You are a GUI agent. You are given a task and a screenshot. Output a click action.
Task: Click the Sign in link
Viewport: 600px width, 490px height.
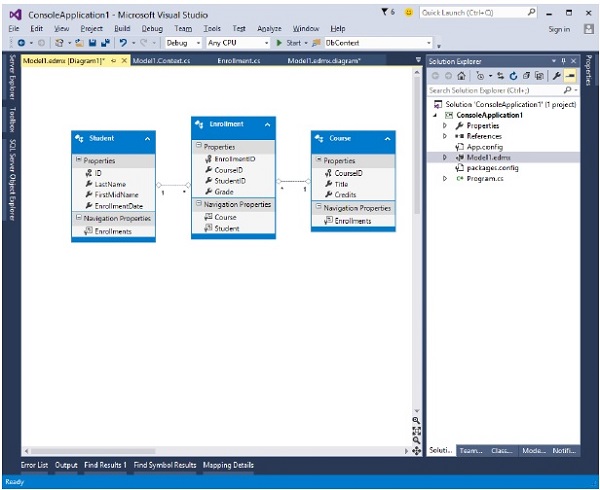[x=559, y=29]
